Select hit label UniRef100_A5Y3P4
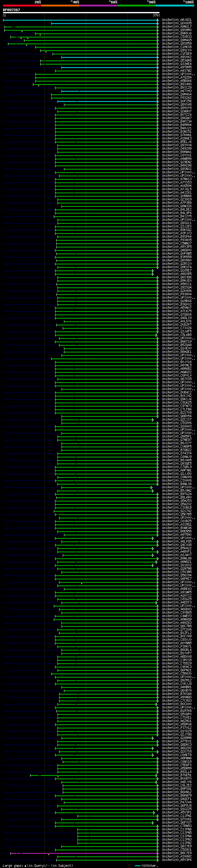 (x=177, y=860)
